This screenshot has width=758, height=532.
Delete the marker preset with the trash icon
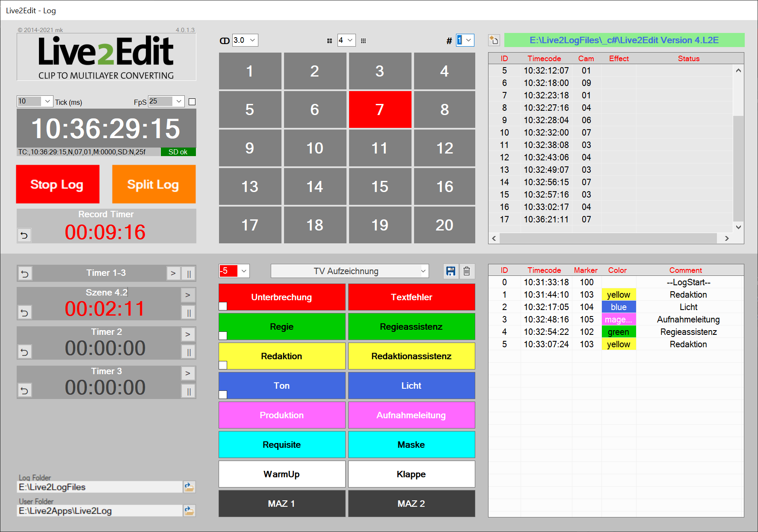467,271
